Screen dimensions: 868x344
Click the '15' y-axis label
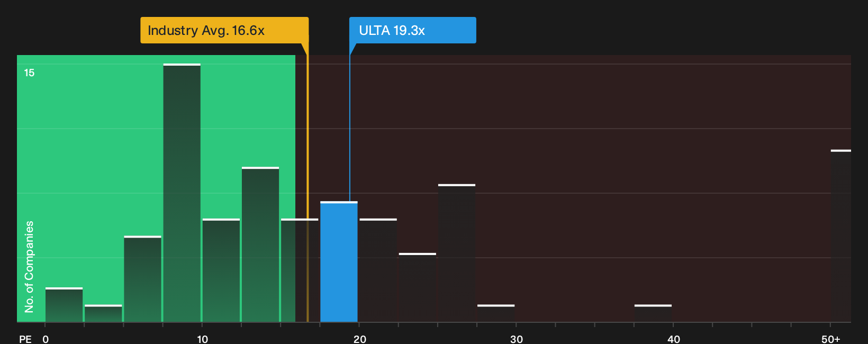(29, 73)
